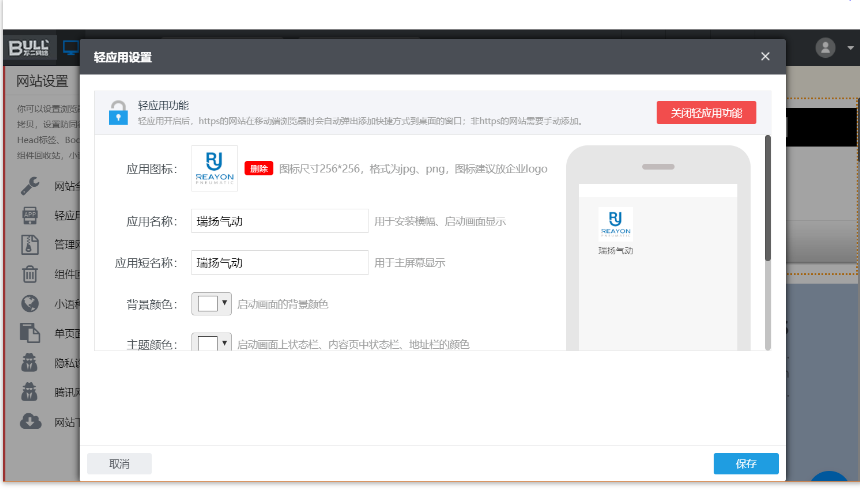860x492 pixels.
Task: Open the 主题颜色 color dropdown arrow
Action: (x=225, y=343)
